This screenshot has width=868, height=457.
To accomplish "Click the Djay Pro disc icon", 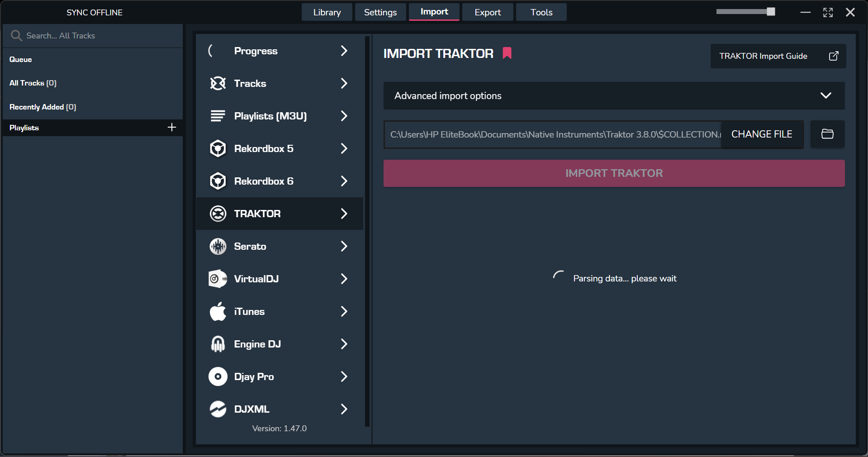I will (218, 376).
